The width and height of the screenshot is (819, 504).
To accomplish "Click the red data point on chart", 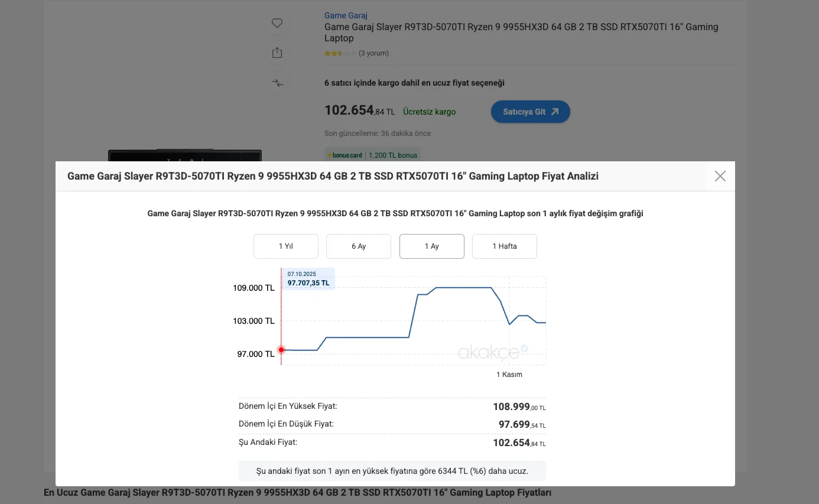I will click(x=281, y=350).
